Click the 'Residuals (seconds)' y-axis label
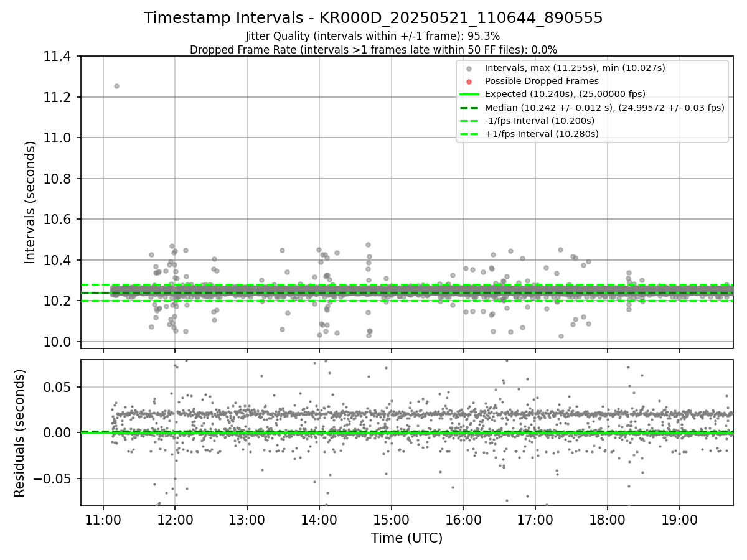This screenshot has height=560, width=747. [19, 433]
